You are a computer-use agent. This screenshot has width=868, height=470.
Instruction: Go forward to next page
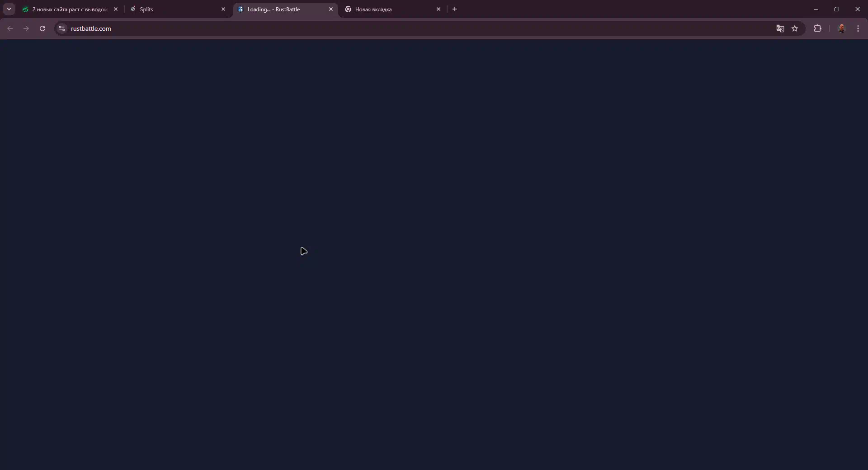[x=26, y=28]
